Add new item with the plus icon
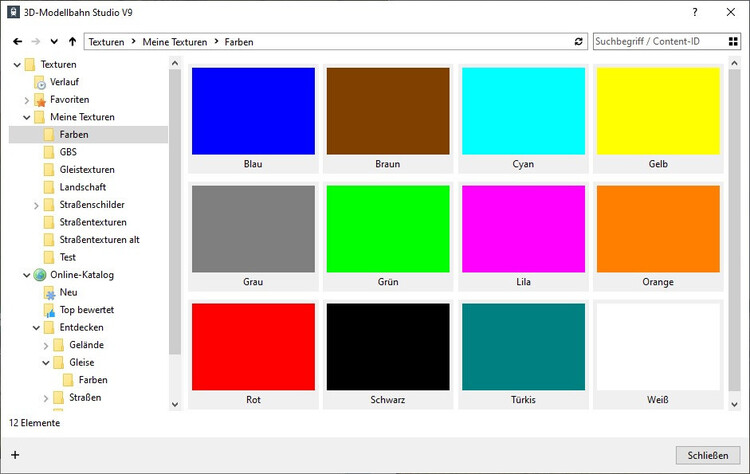 pos(15,455)
